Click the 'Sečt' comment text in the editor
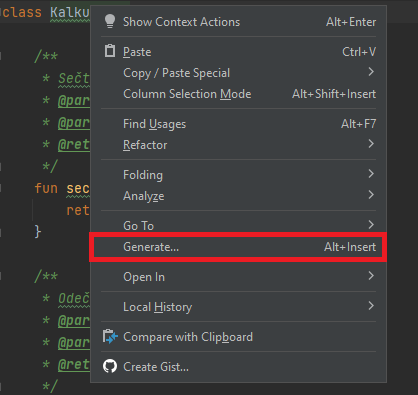Viewport: 418px width, 395px height. pos(74,79)
